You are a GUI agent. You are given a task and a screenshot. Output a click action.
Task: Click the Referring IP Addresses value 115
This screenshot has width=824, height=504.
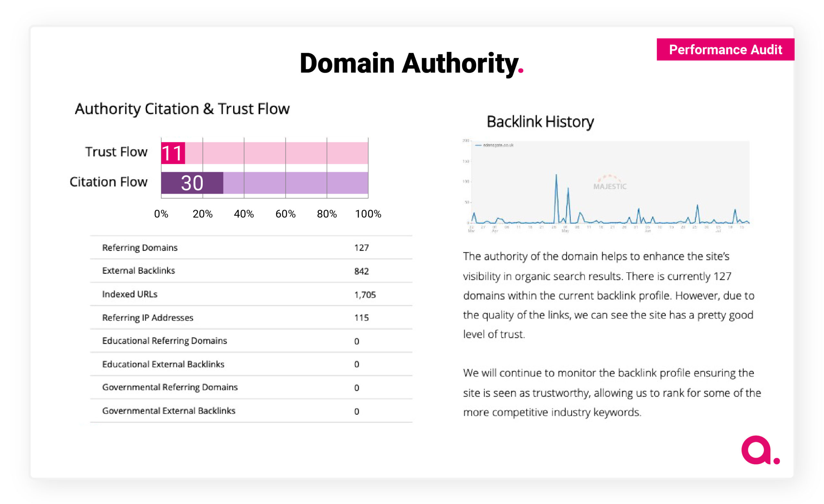[x=361, y=318]
